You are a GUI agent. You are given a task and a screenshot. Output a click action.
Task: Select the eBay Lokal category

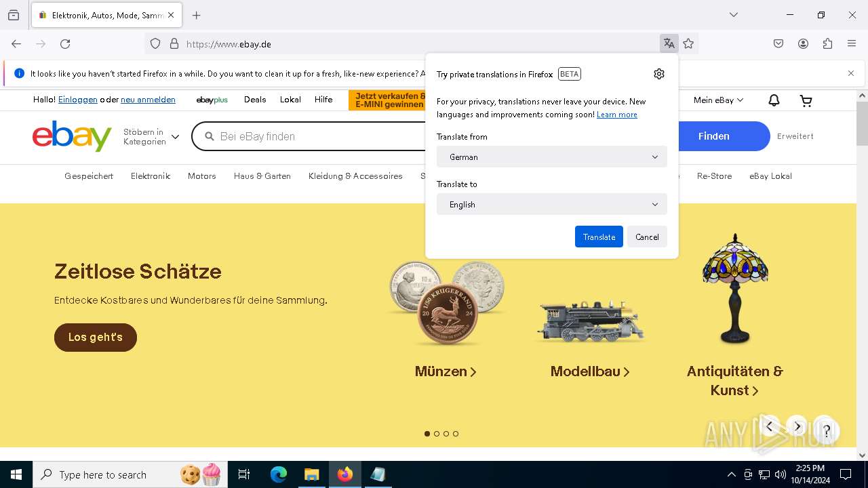[770, 176]
